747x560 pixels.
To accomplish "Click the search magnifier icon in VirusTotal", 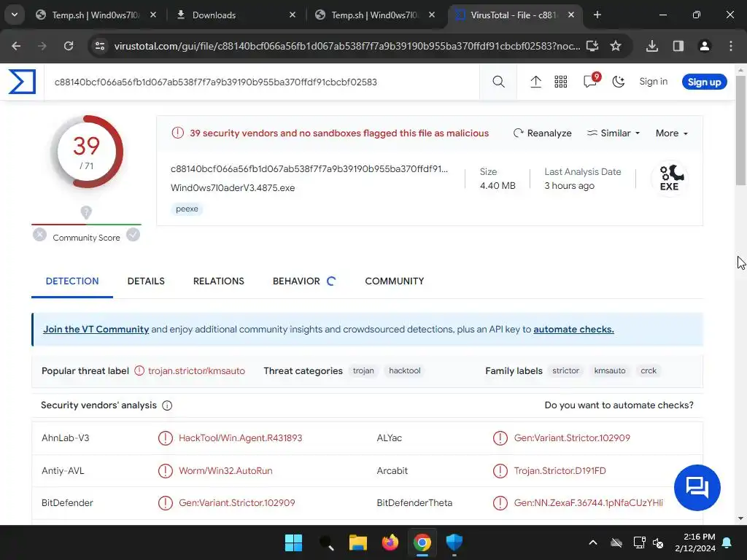I will tap(498, 82).
